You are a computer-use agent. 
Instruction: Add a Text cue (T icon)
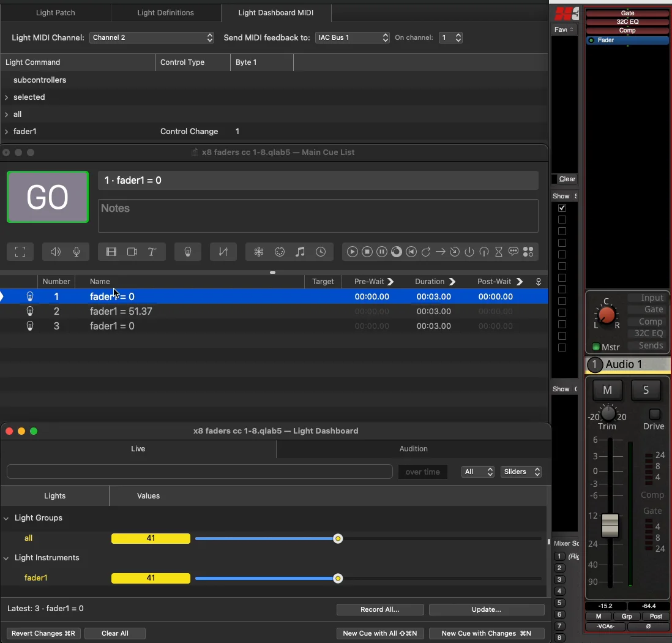pos(152,252)
